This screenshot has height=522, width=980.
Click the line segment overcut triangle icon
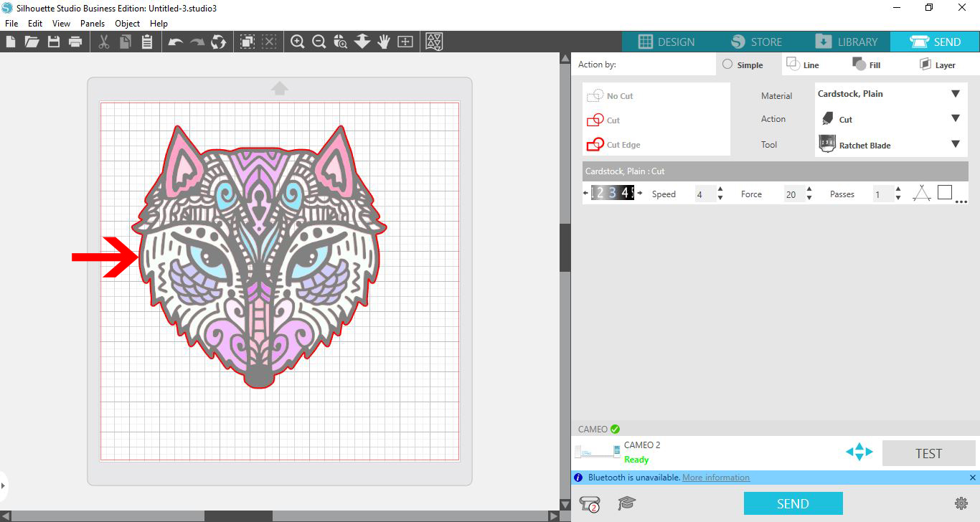[x=922, y=193]
